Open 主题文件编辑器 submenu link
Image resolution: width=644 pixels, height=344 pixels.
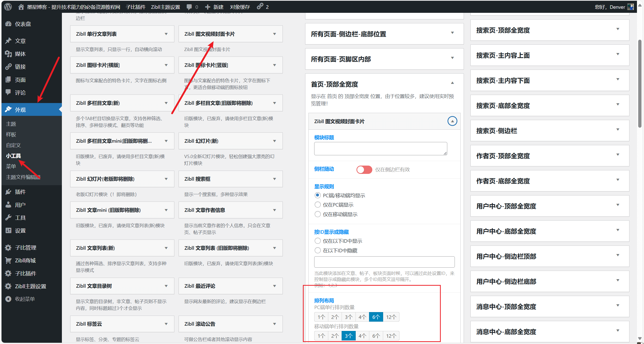click(23, 177)
